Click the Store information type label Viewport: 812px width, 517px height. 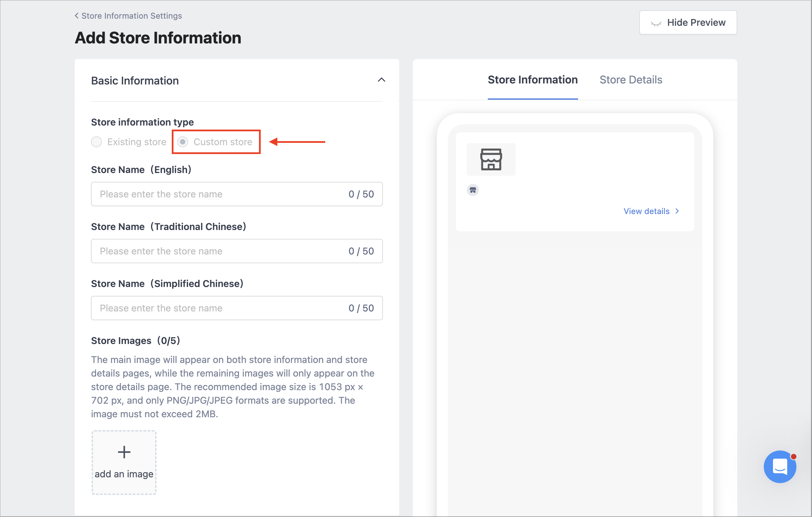(x=142, y=122)
